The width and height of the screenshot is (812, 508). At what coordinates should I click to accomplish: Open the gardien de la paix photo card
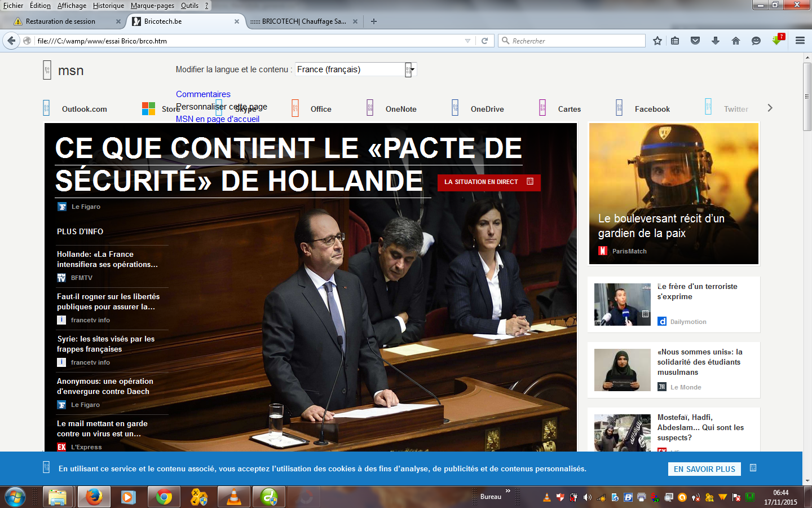[x=674, y=194]
